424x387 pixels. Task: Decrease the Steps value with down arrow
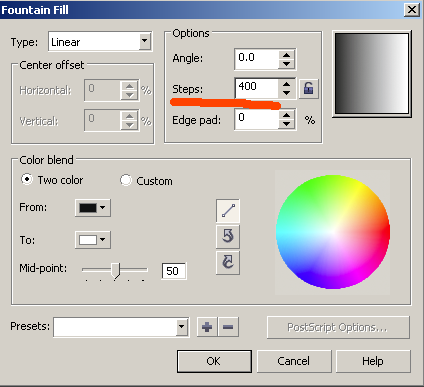click(286, 93)
